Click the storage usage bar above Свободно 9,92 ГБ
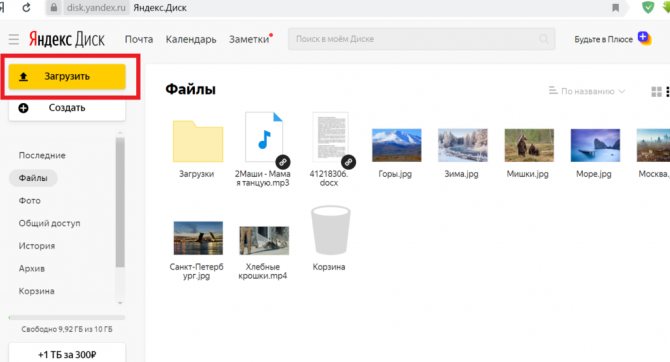Screen dimensions: 670x362 (x=67, y=318)
